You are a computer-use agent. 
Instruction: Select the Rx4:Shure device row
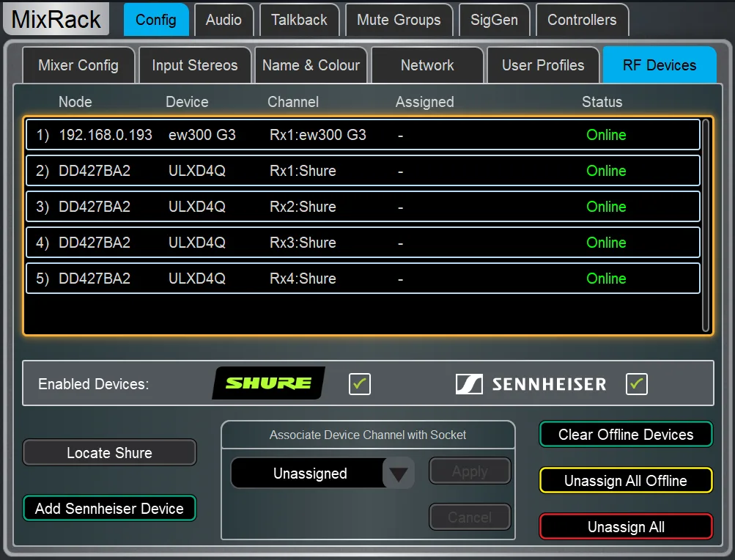(x=363, y=279)
